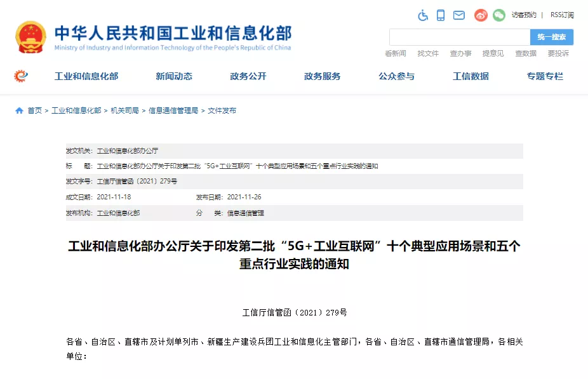Viewport: 588px width, 379px height.
Task: Click the 标题 row document title text
Action: 237,166
